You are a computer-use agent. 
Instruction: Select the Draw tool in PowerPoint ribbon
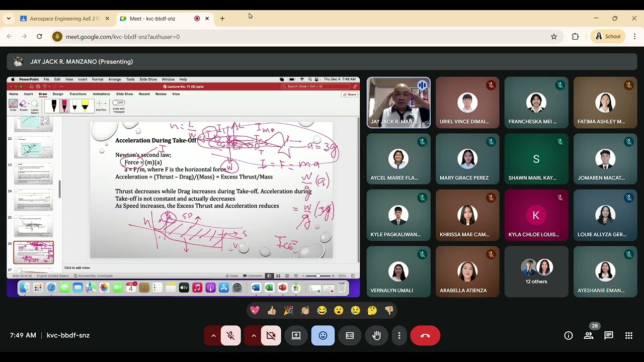pyautogui.click(x=13, y=105)
